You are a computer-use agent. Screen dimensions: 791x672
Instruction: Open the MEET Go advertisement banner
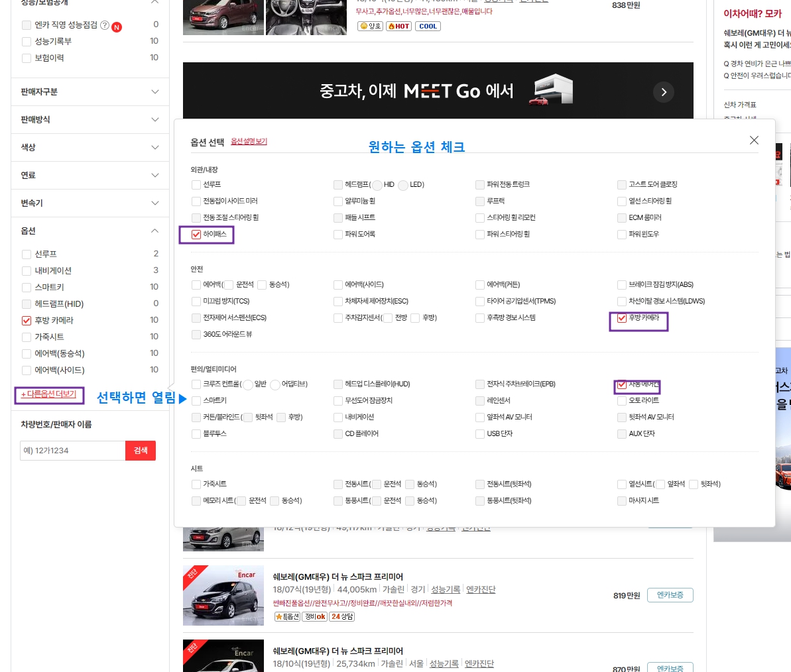(438, 91)
